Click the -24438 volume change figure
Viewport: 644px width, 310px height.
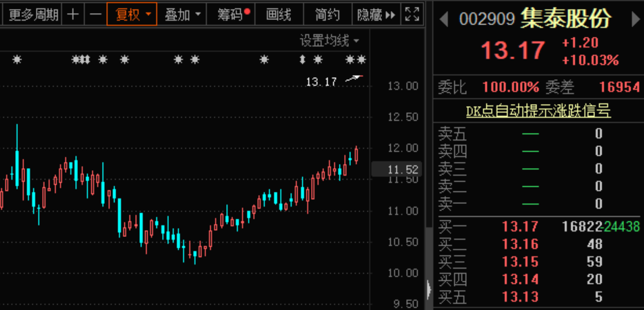[x=621, y=226]
